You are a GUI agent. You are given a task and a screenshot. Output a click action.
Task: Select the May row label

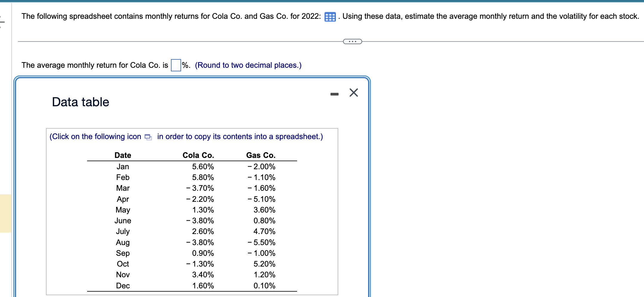pos(122,210)
